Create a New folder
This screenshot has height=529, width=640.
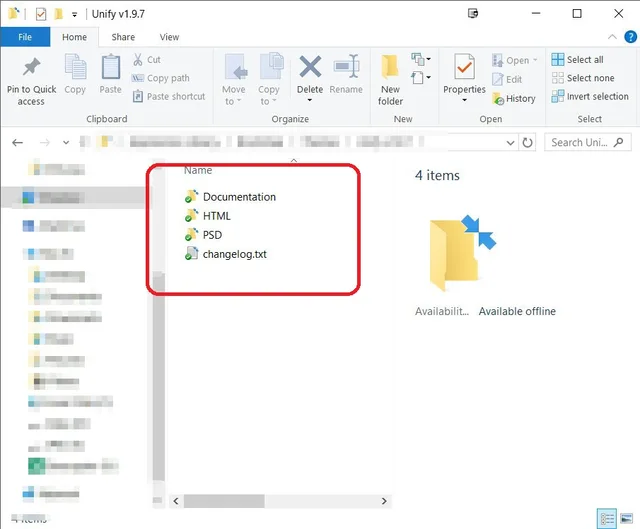click(x=390, y=79)
